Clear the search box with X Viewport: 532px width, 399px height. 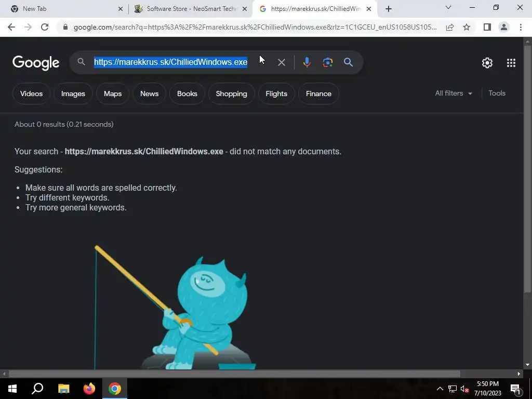point(281,62)
